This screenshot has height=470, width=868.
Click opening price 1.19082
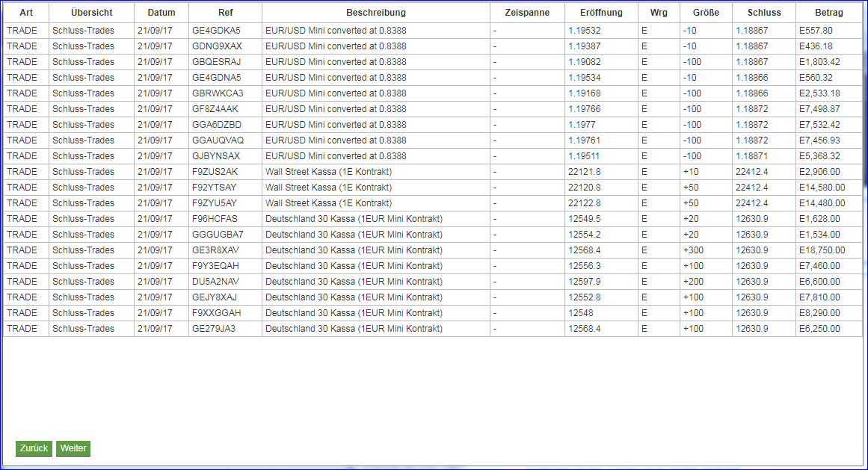(584, 62)
